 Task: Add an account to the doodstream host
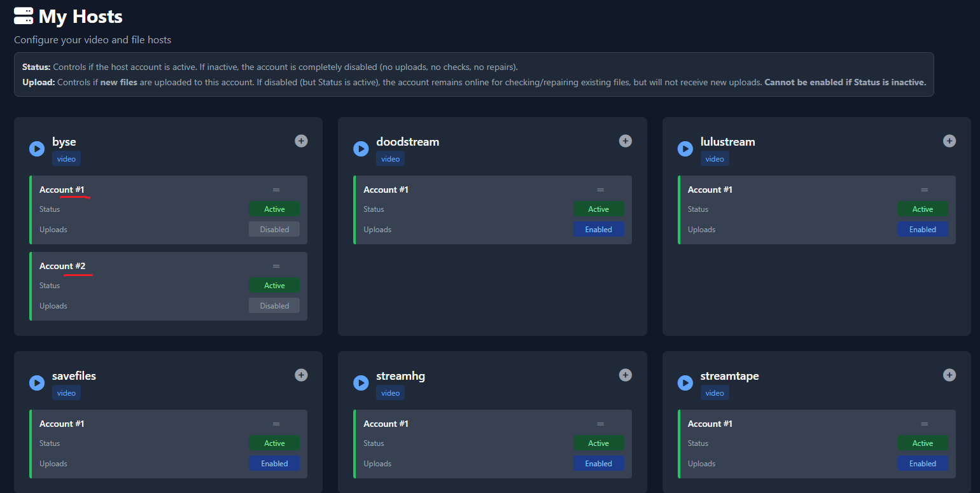click(x=626, y=141)
